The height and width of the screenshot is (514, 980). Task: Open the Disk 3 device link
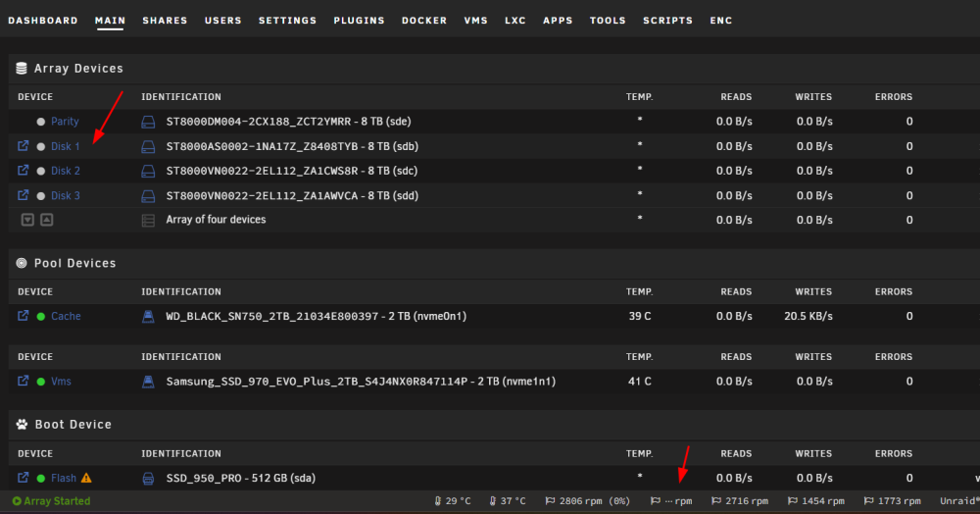tap(65, 196)
